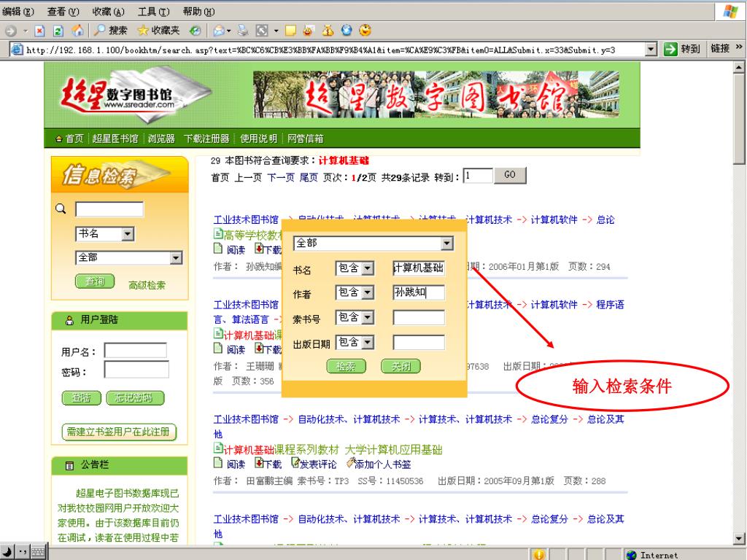Expand the 书名 search-type dropdown in sidebar
The image size is (747, 560).
click(128, 234)
